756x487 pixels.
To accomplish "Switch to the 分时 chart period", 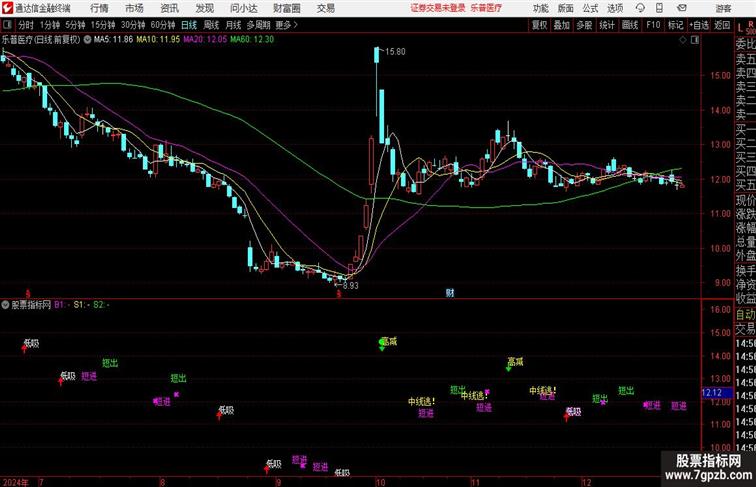I will [26, 25].
